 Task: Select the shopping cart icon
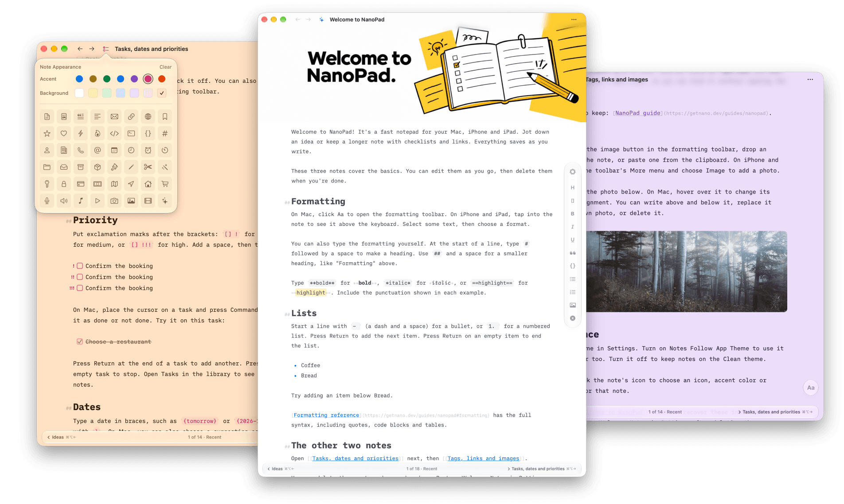click(165, 184)
